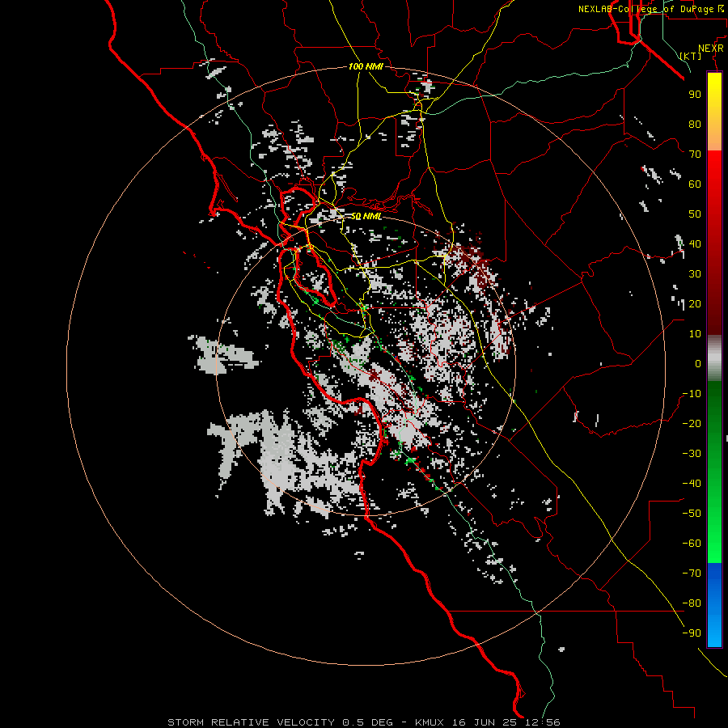
Task: Click the "0.5 DEG" tilt text in the caption
Action: tap(367, 722)
